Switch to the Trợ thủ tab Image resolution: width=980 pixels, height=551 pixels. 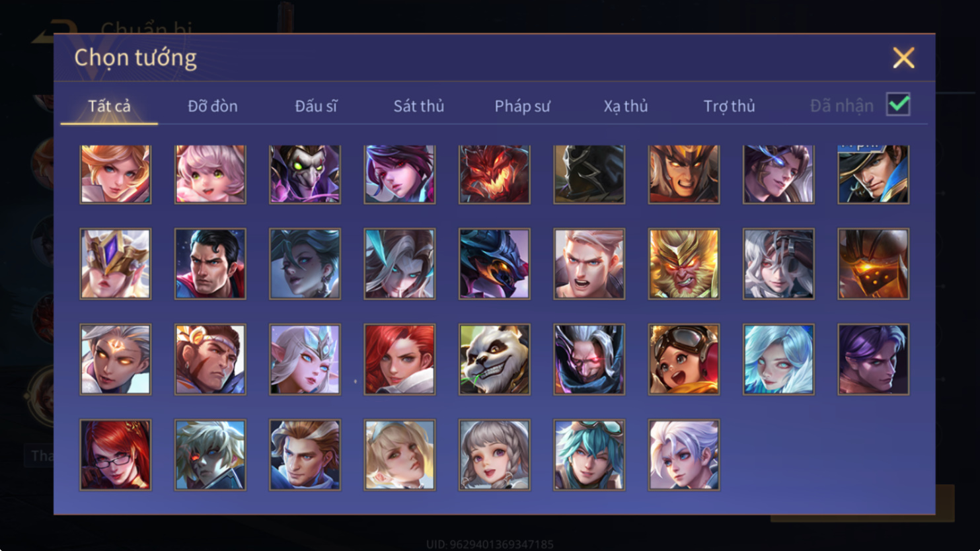point(729,106)
